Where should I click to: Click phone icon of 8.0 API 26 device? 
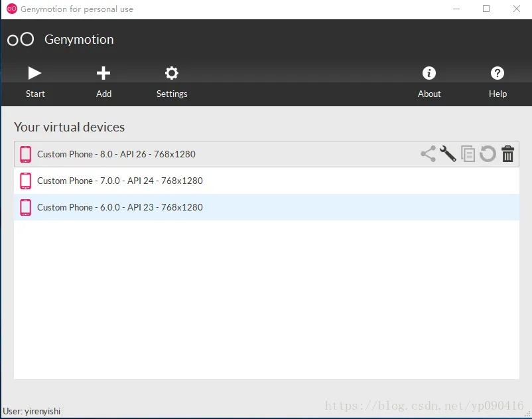point(25,154)
